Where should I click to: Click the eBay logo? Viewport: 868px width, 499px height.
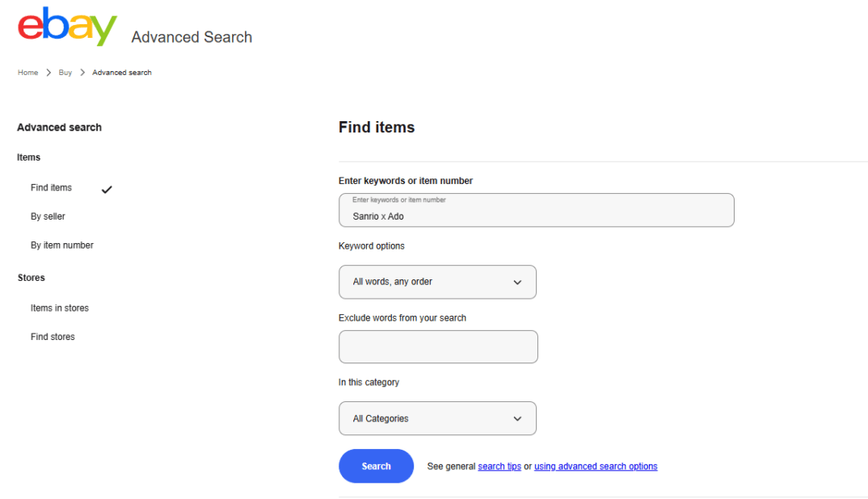[x=68, y=27]
